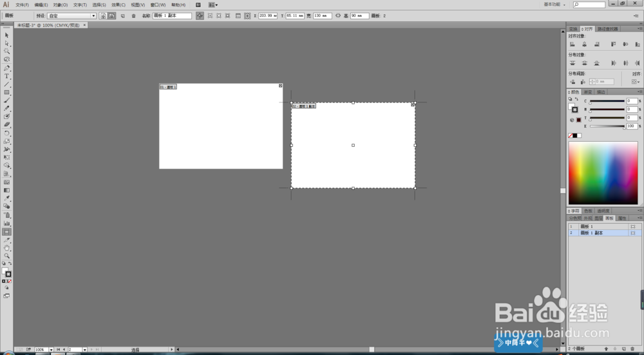Click the None swatch in Color panel

coord(571,135)
